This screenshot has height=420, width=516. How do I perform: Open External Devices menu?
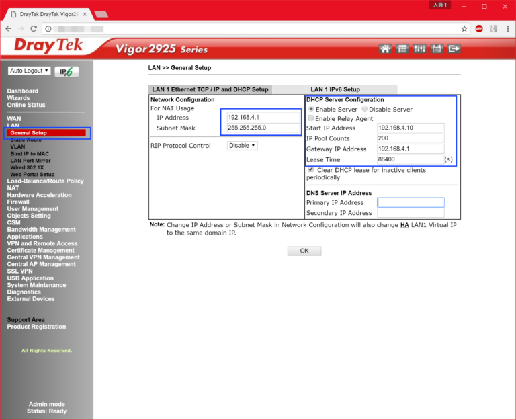[31, 298]
